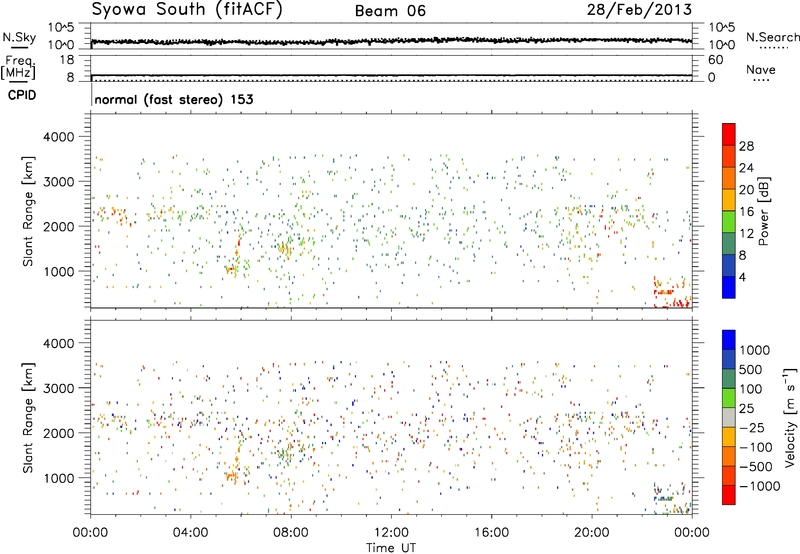Click the blue 1000 m/s velocity band
Screen dimensions: 800x554
point(729,340)
